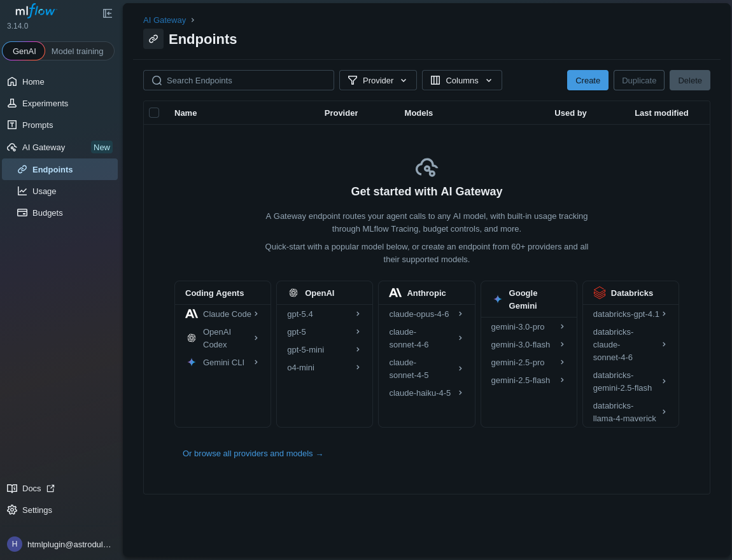Viewport: 732px width, 560px height.
Task: Expand claude-haiku-4-5 row
Action: click(x=426, y=393)
